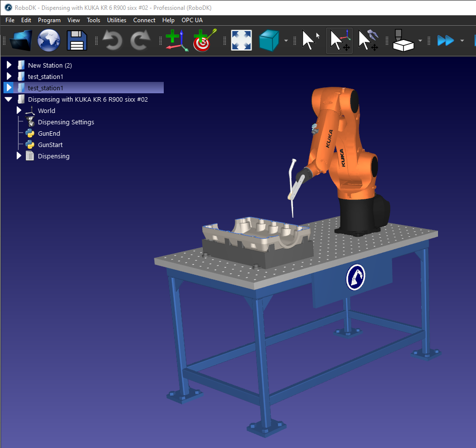Save the station with the floppy disk icon

[77, 40]
